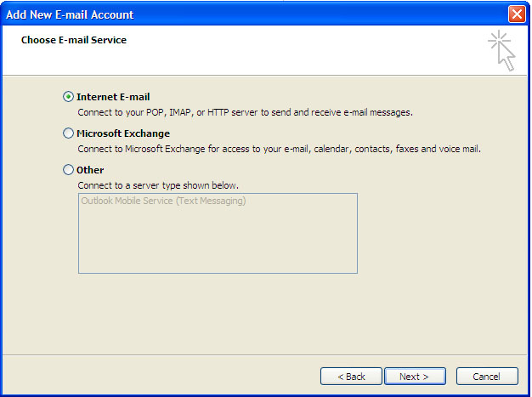
Task: Go back with the < Back button
Action: click(x=351, y=377)
